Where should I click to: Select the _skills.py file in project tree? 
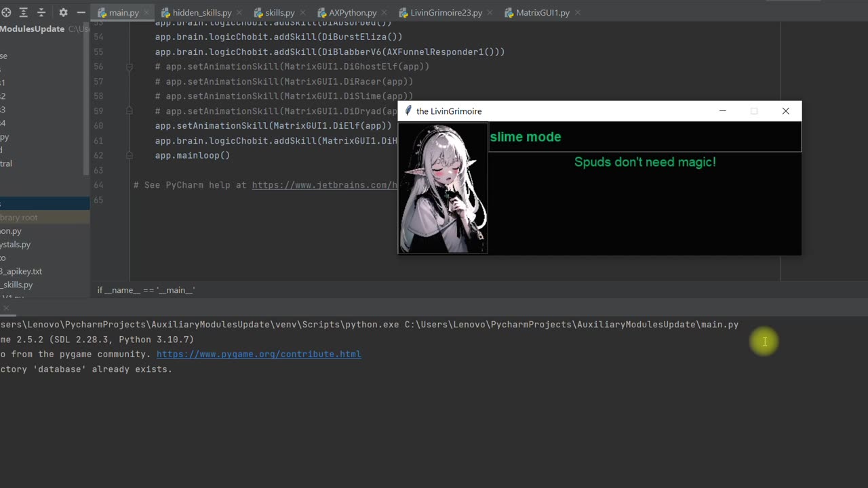point(17,285)
